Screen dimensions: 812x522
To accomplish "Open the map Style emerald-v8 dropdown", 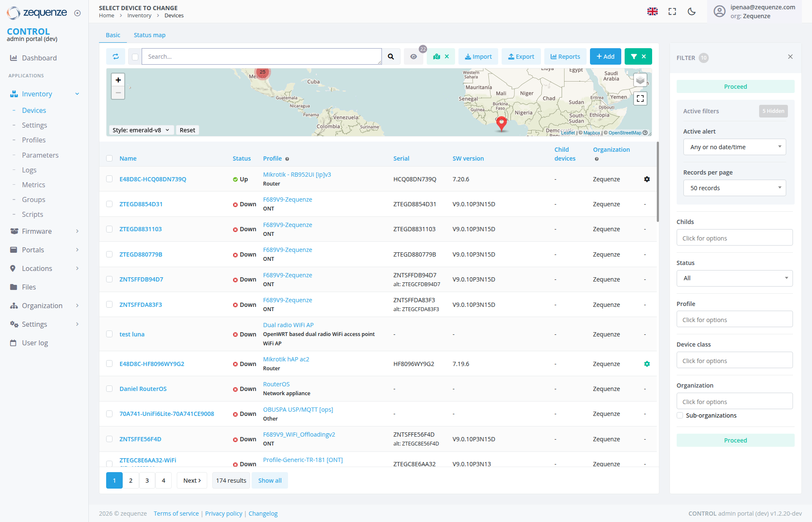I will click(140, 130).
